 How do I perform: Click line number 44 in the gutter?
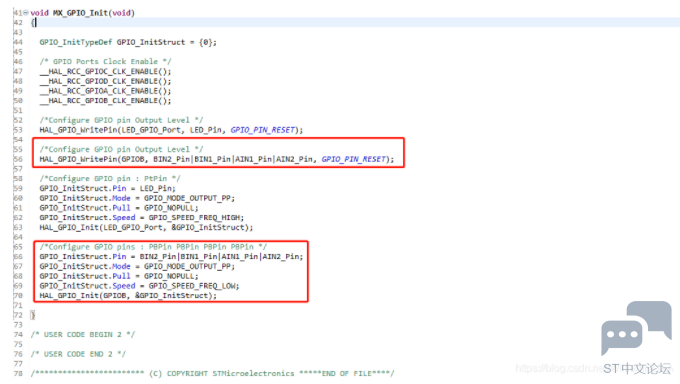[x=18, y=42]
